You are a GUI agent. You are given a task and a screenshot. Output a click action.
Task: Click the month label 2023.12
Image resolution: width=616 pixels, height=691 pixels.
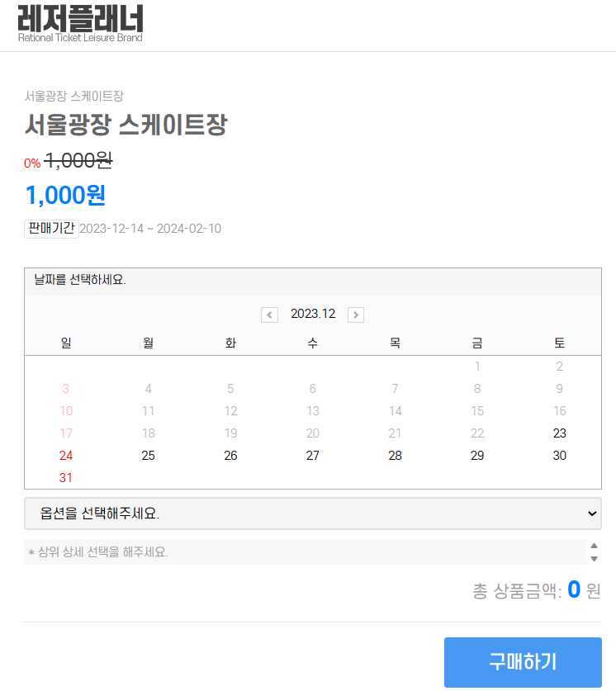(313, 314)
